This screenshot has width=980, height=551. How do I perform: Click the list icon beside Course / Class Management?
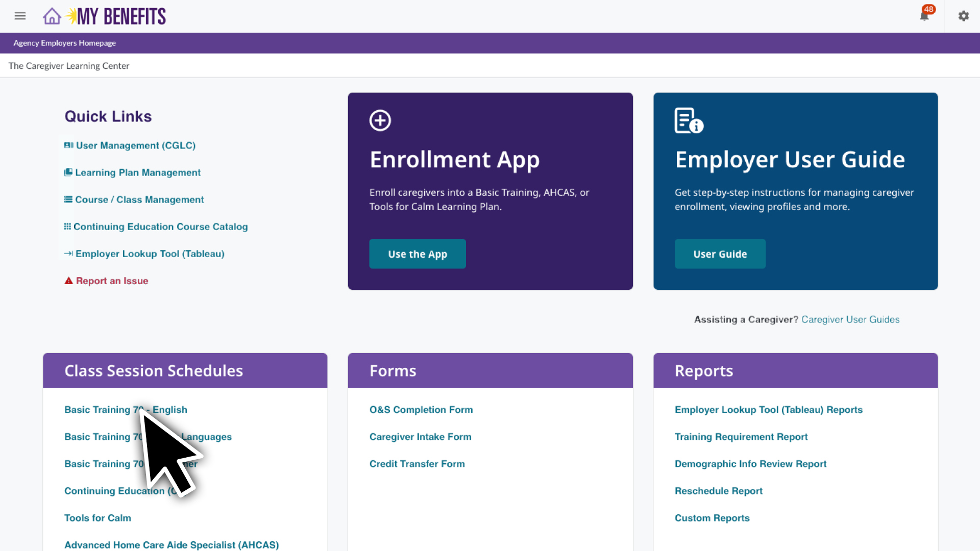[x=68, y=199]
